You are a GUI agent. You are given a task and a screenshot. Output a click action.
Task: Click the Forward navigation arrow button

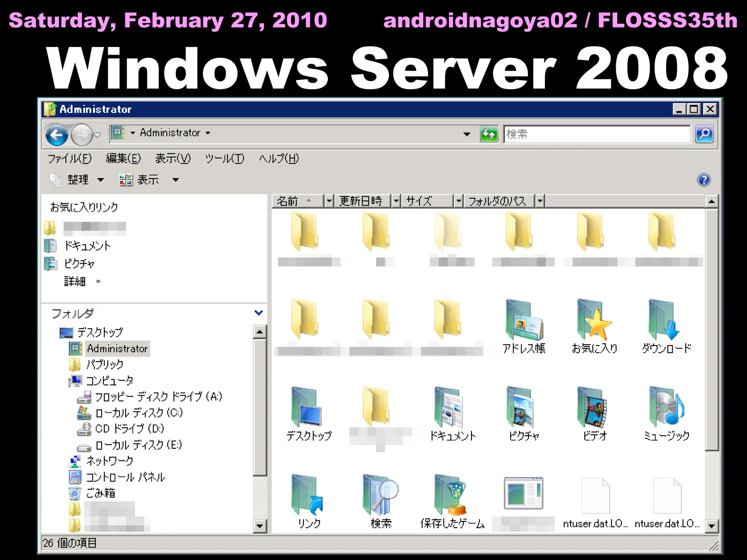81,135
